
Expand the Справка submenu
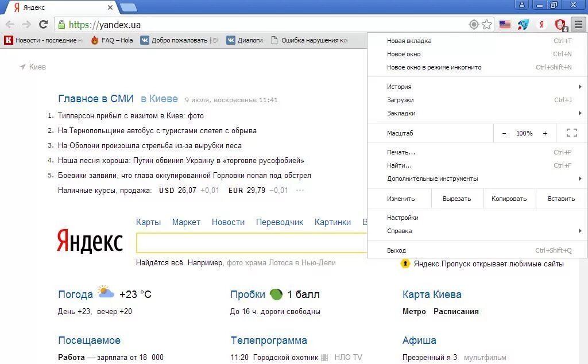pos(477,231)
